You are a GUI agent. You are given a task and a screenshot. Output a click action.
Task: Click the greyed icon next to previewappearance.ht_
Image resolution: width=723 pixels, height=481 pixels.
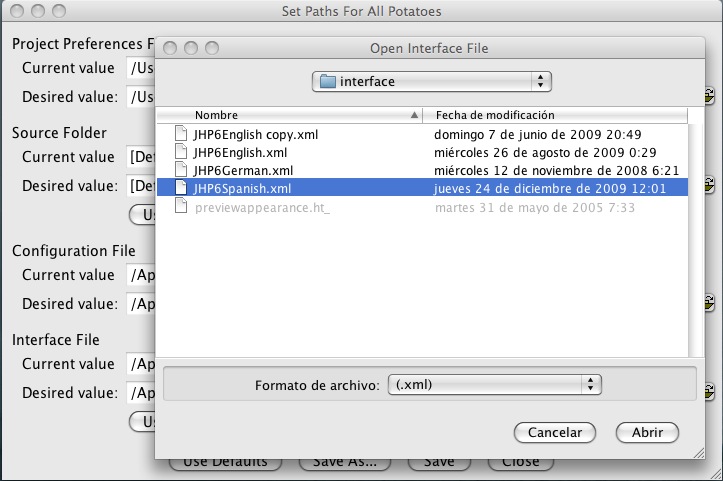coord(181,207)
